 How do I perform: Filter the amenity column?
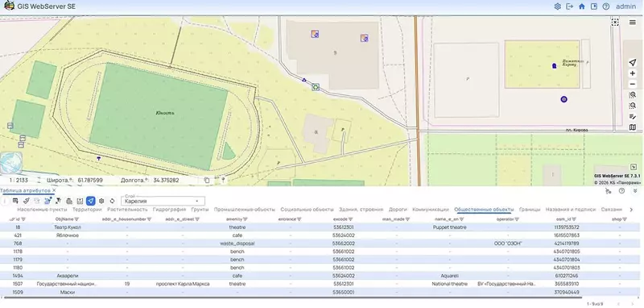coord(246,219)
